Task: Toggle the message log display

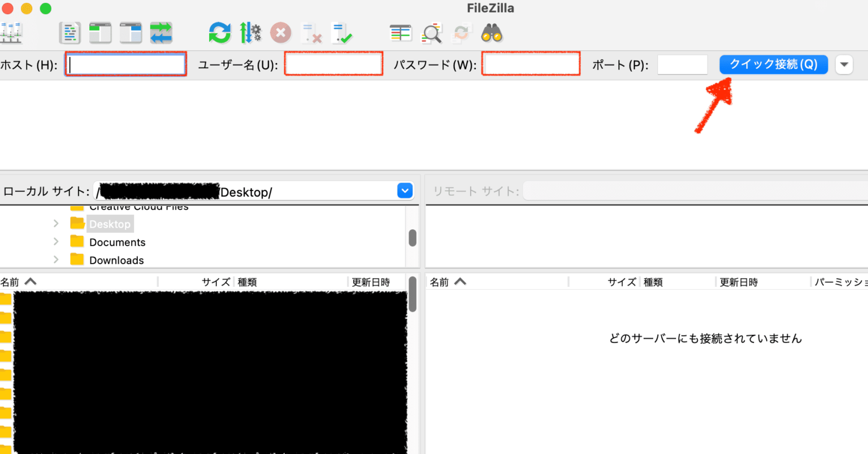Action: coord(70,33)
